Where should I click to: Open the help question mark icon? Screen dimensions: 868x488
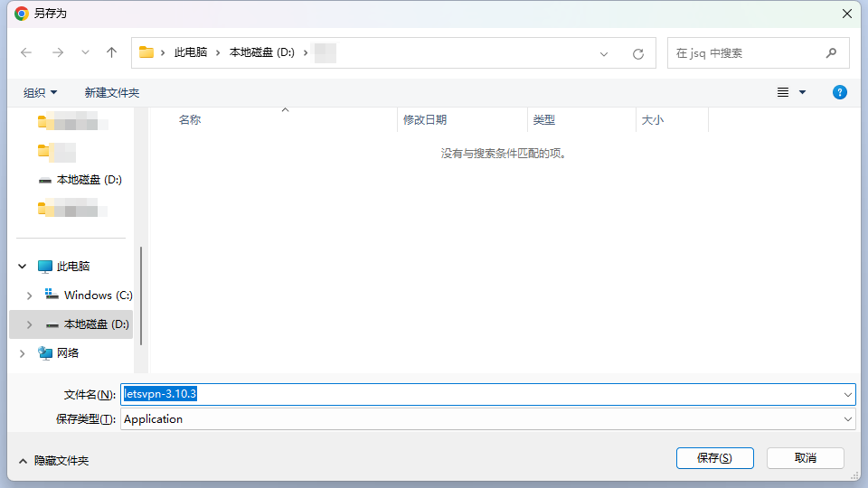tap(840, 92)
